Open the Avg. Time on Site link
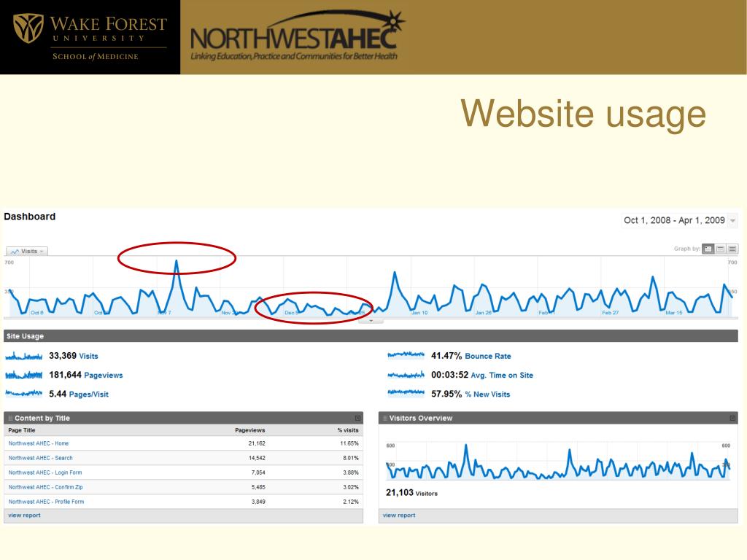 pyautogui.click(x=502, y=376)
